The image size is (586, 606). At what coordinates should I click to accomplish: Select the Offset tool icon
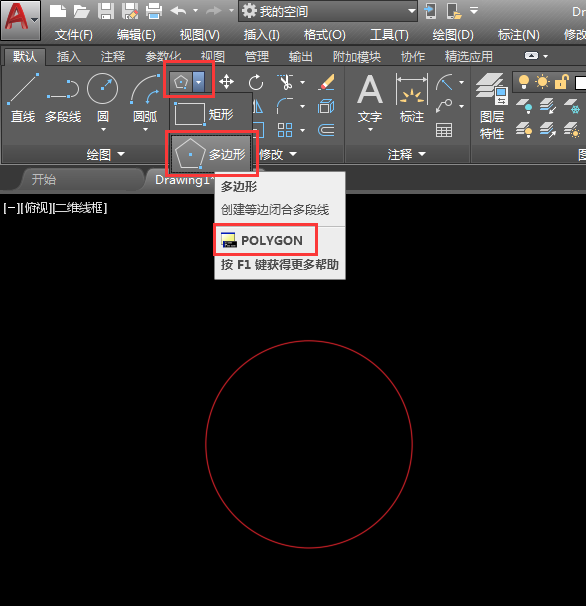pos(326,130)
